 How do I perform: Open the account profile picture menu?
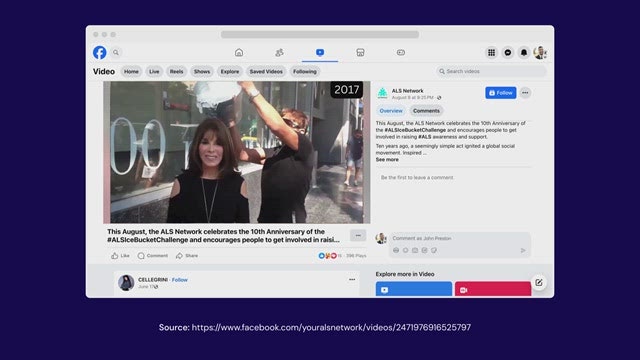pyautogui.click(x=540, y=52)
